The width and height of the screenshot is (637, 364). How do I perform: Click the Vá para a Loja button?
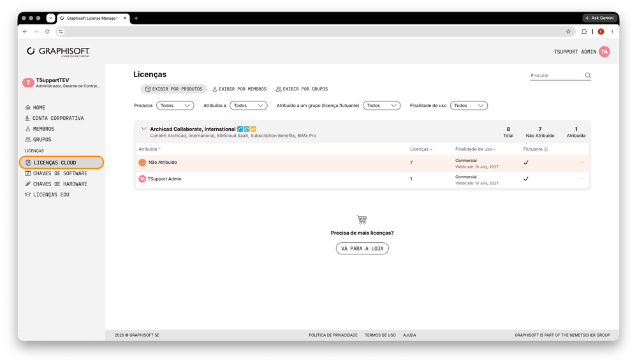point(362,249)
